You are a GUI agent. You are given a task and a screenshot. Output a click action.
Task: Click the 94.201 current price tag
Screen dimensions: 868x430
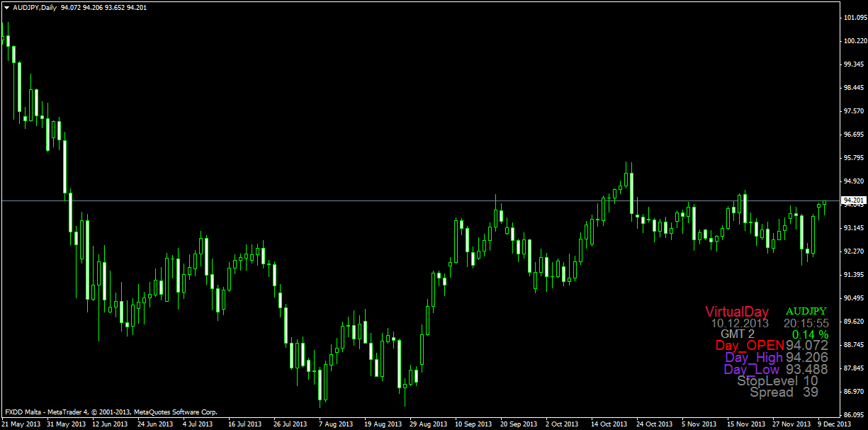(x=852, y=200)
